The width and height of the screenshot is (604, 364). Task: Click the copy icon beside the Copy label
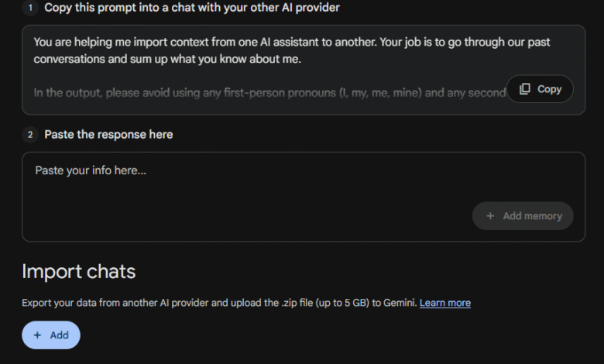point(525,89)
